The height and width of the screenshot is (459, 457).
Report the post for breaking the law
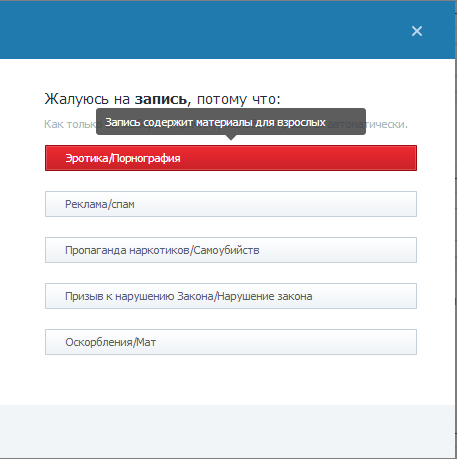[x=231, y=296]
